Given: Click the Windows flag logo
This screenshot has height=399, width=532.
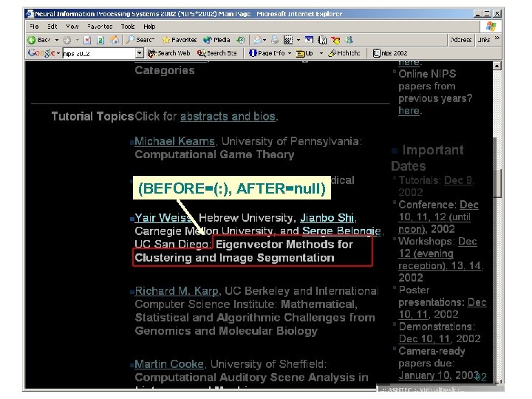Looking at the screenshot, I should [491, 27].
